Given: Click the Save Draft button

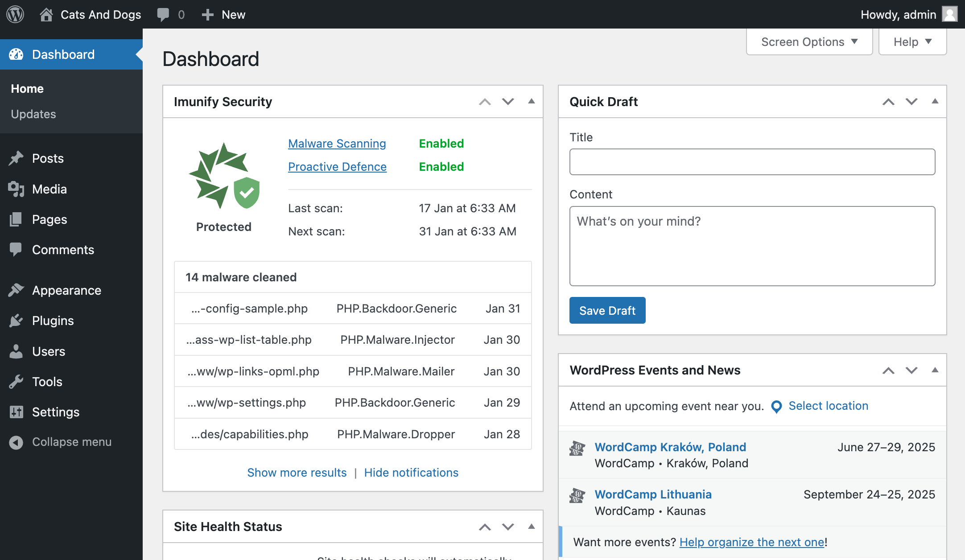Looking at the screenshot, I should pyautogui.click(x=607, y=310).
